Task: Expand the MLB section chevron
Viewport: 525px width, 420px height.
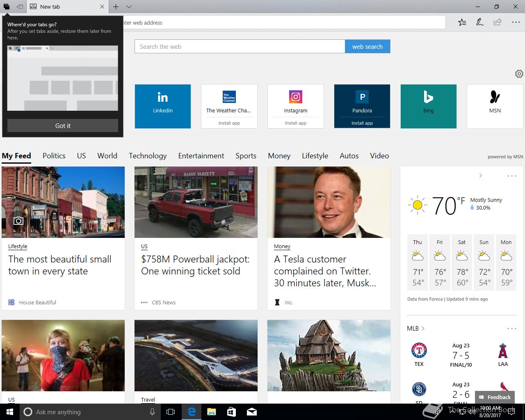Action: (x=423, y=329)
